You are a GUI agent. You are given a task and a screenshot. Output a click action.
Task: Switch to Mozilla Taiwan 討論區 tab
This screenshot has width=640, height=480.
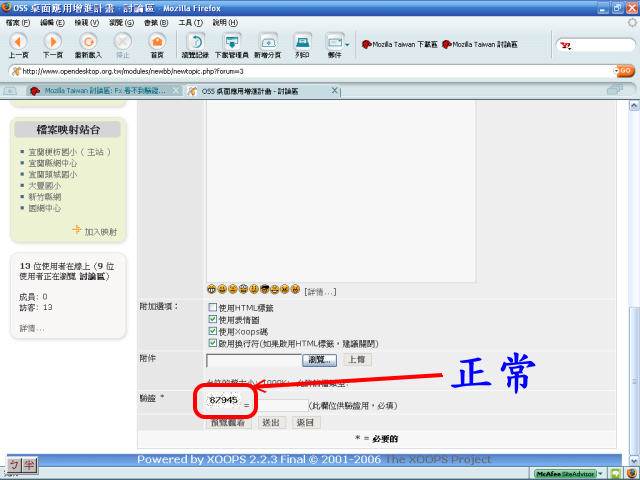(x=102, y=91)
